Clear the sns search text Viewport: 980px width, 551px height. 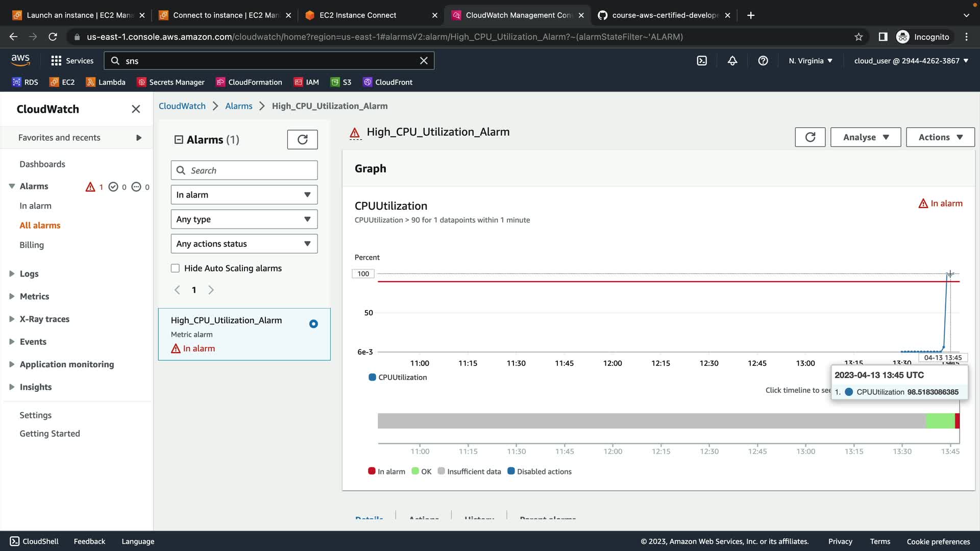click(424, 61)
